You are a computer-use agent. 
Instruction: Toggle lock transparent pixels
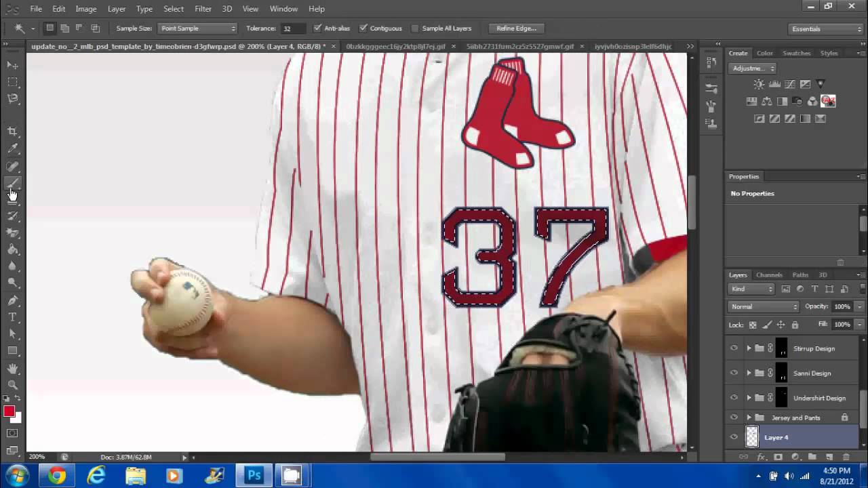pyautogui.click(x=754, y=325)
